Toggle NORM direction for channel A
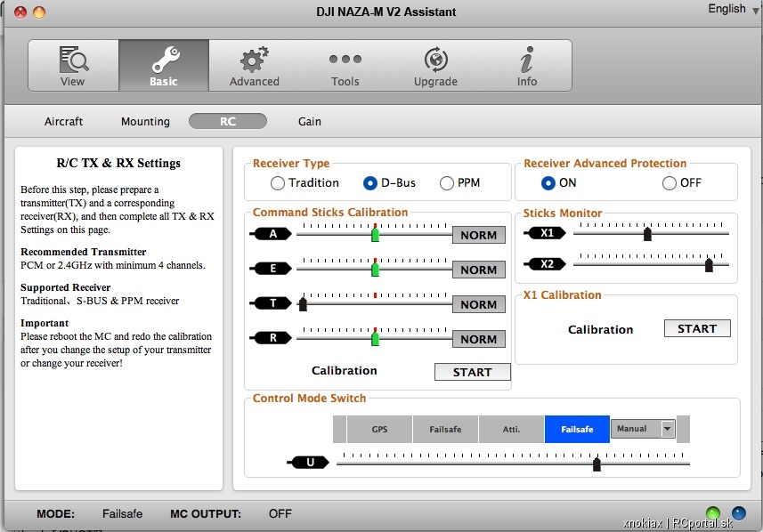Viewport: 763px width, 532px height. pyautogui.click(x=479, y=235)
